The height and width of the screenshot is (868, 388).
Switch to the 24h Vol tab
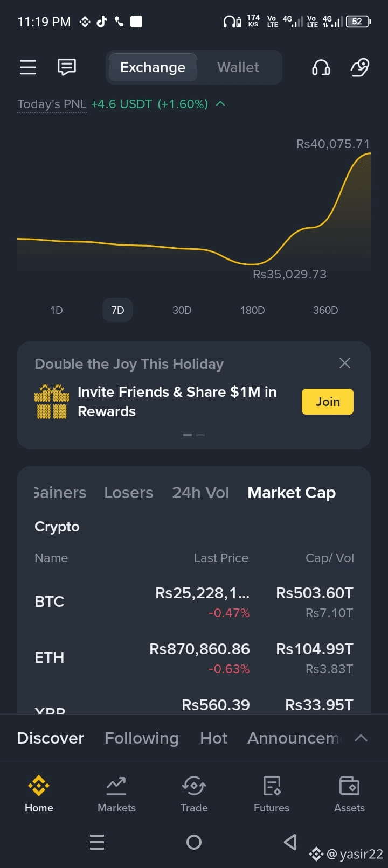pos(200,493)
